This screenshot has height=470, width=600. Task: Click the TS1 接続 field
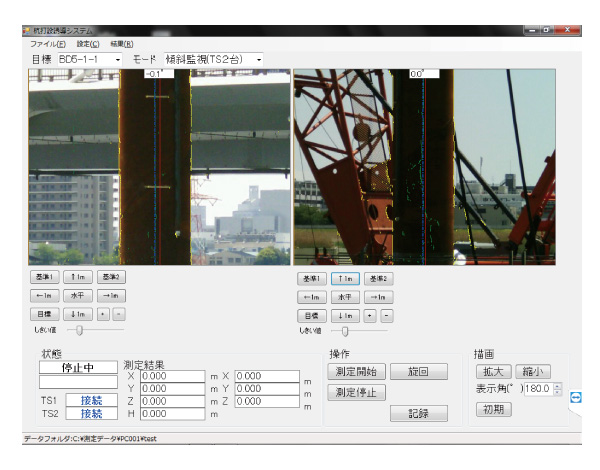[x=91, y=400]
